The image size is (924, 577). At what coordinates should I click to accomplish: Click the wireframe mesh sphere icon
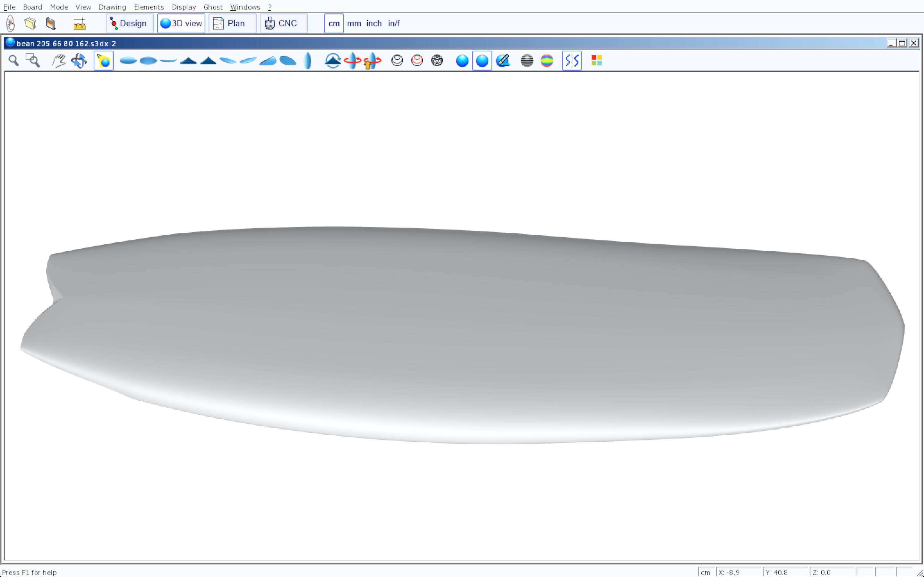click(x=437, y=61)
